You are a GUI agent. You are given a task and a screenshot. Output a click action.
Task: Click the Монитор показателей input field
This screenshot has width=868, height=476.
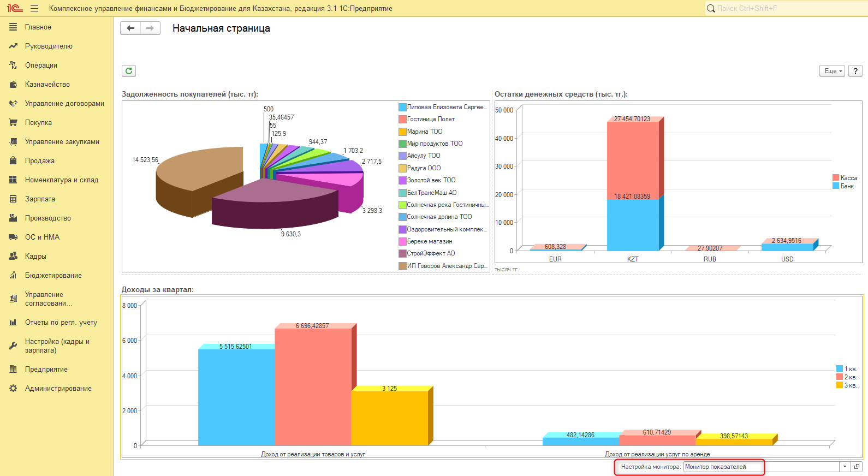[x=762, y=467]
